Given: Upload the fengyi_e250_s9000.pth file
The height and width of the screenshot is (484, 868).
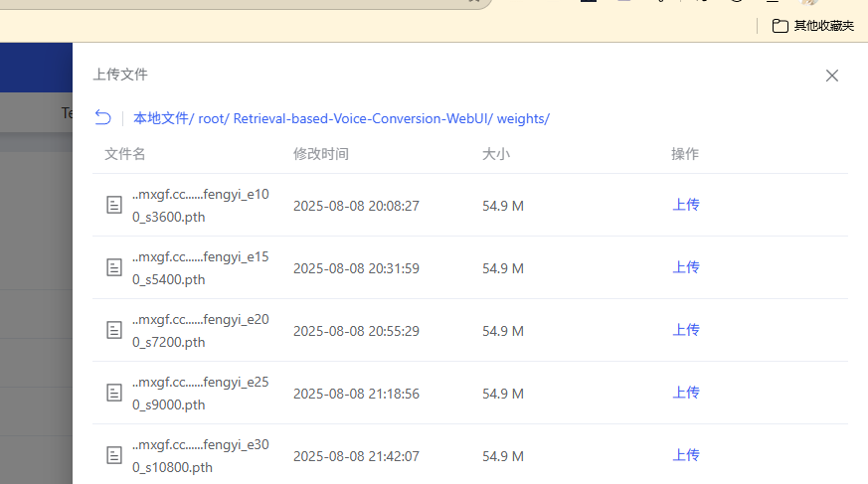Looking at the screenshot, I should pos(686,393).
